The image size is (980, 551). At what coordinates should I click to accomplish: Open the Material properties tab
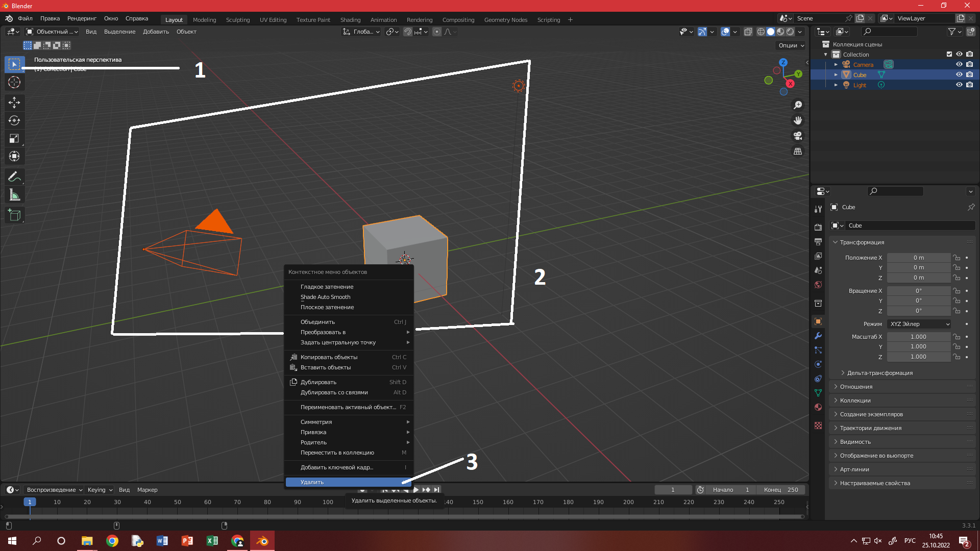coord(818,407)
